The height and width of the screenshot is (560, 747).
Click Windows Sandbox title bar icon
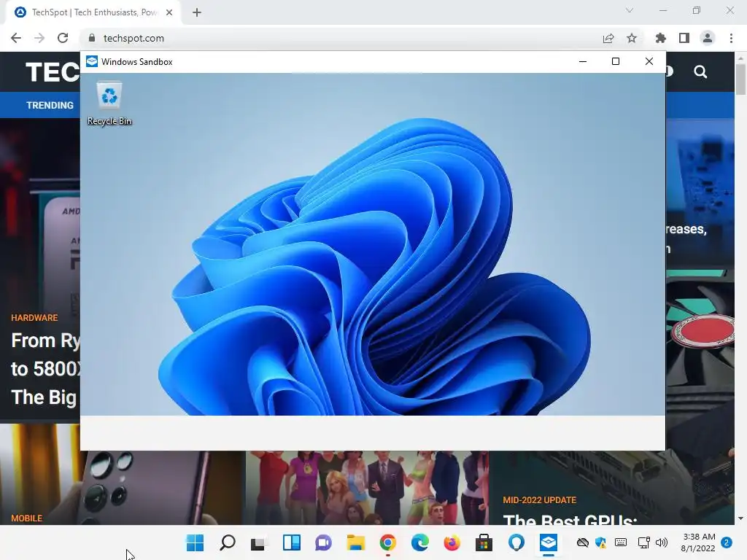coord(92,61)
